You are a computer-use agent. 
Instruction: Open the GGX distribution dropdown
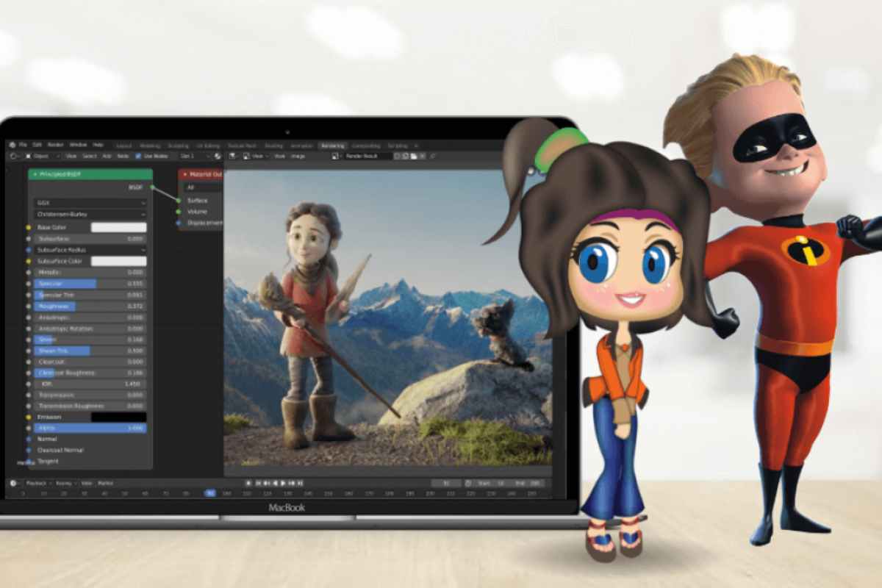[x=90, y=202]
